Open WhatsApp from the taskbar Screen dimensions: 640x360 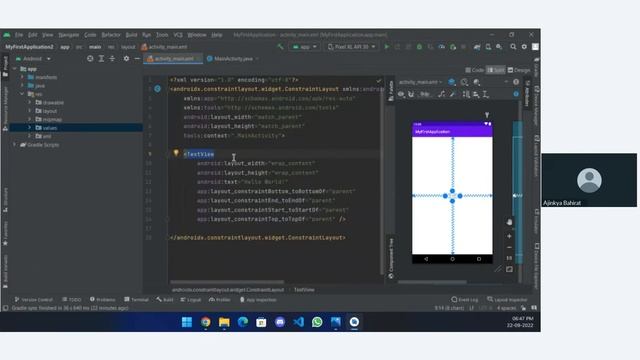[x=317, y=322]
